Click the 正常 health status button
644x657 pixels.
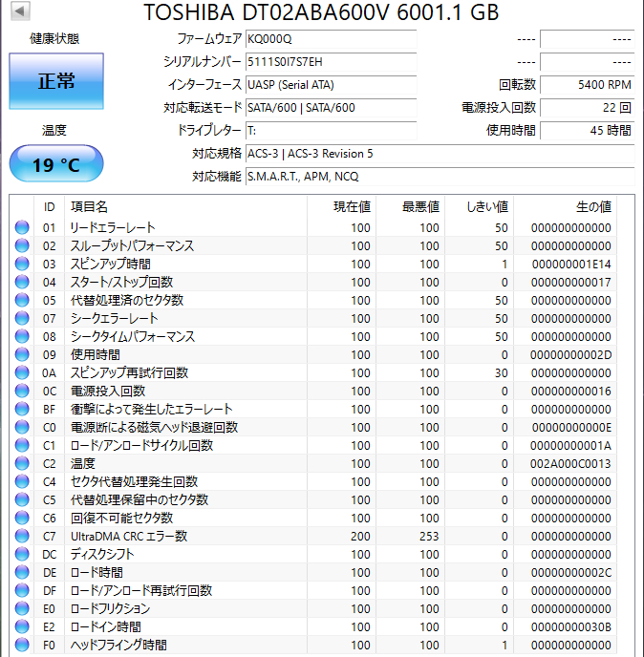pyautogui.click(x=56, y=81)
